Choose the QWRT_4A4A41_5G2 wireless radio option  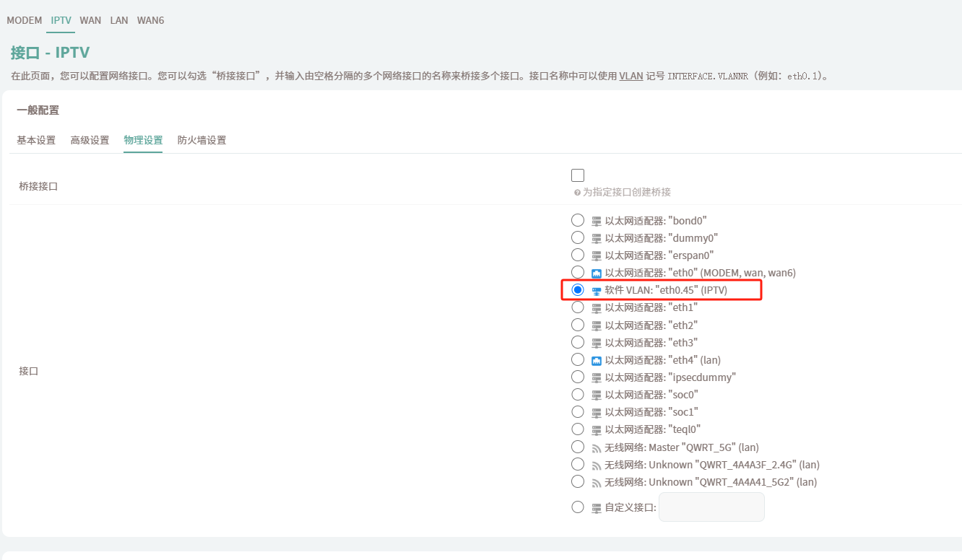[x=578, y=481]
